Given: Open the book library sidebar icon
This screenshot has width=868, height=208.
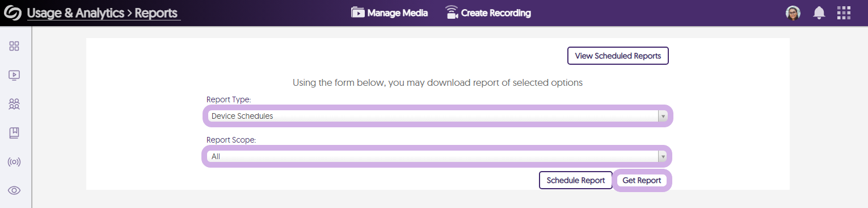Looking at the screenshot, I should [x=14, y=133].
